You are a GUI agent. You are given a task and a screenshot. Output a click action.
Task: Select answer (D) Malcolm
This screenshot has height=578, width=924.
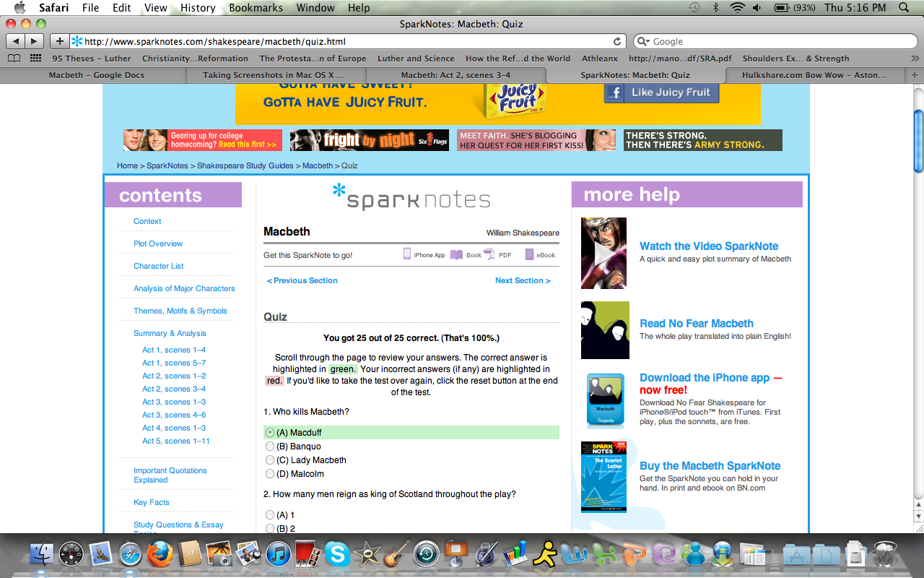[x=269, y=473]
